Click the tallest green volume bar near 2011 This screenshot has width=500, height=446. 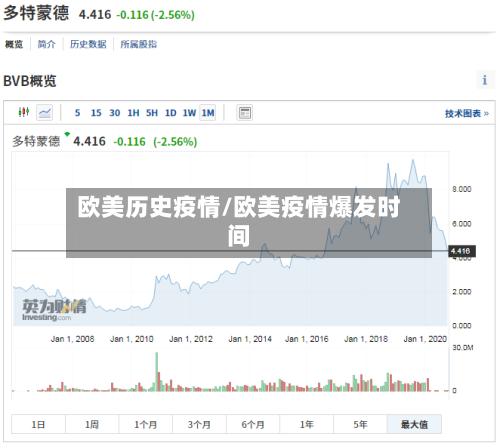tap(157, 371)
